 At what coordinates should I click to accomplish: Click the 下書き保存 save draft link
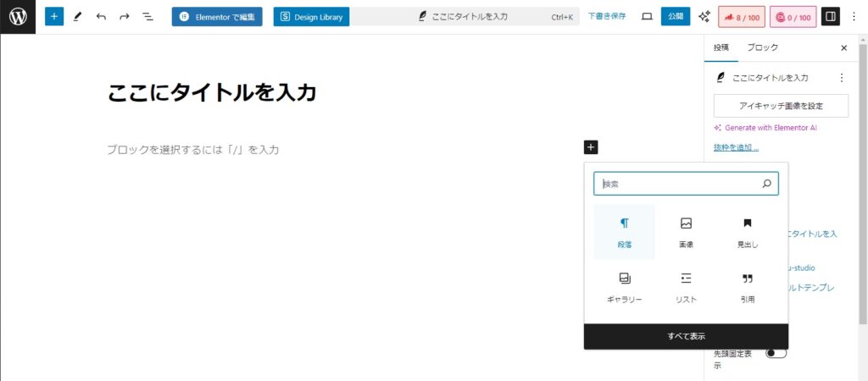(x=607, y=16)
